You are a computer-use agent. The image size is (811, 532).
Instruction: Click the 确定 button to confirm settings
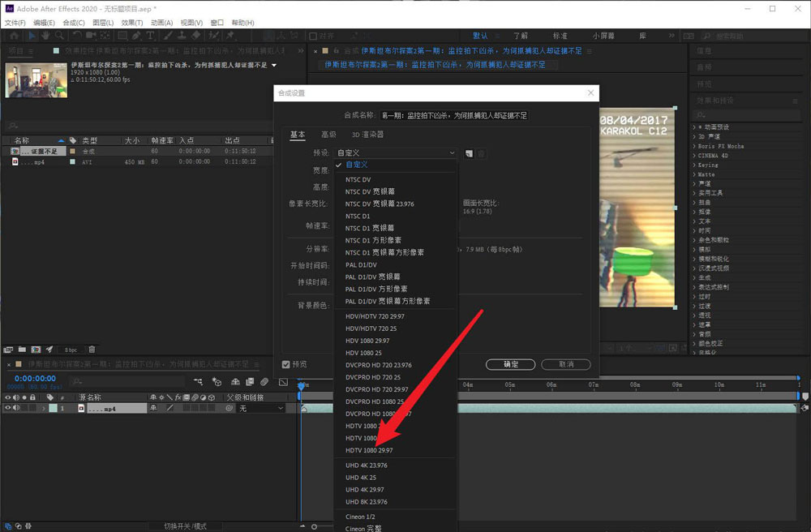510,364
